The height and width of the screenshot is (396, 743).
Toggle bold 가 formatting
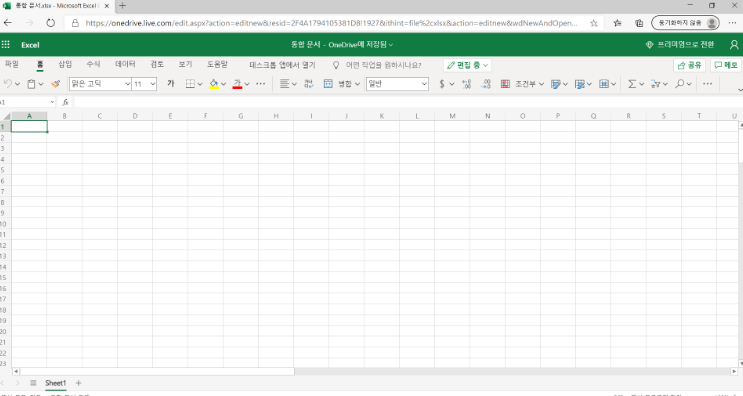(x=171, y=83)
